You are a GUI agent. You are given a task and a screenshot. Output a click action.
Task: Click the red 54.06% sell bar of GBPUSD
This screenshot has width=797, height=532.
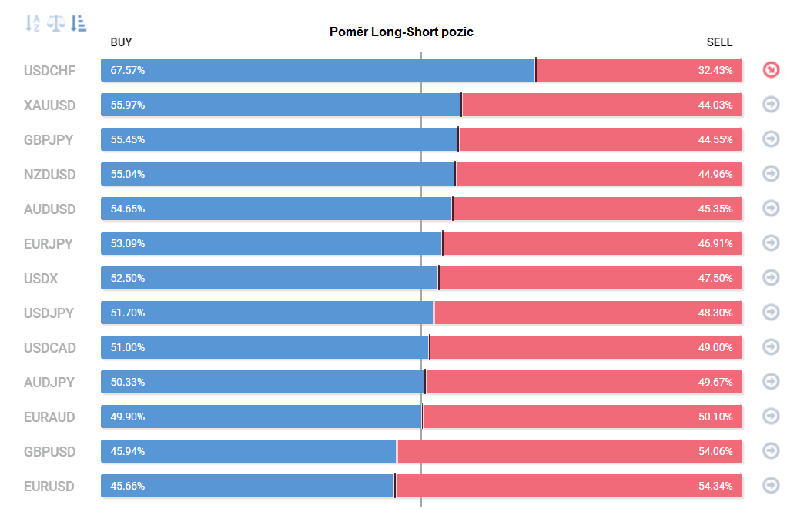[570, 451]
